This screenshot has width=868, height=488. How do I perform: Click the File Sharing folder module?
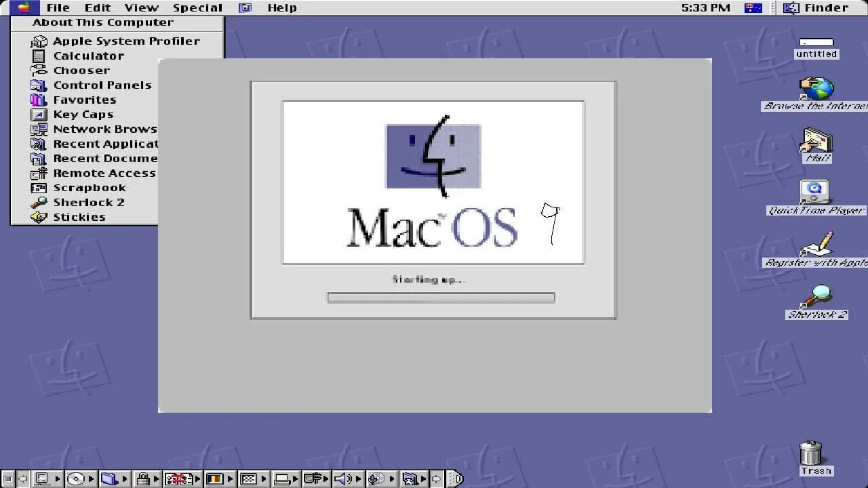coord(109,479)
